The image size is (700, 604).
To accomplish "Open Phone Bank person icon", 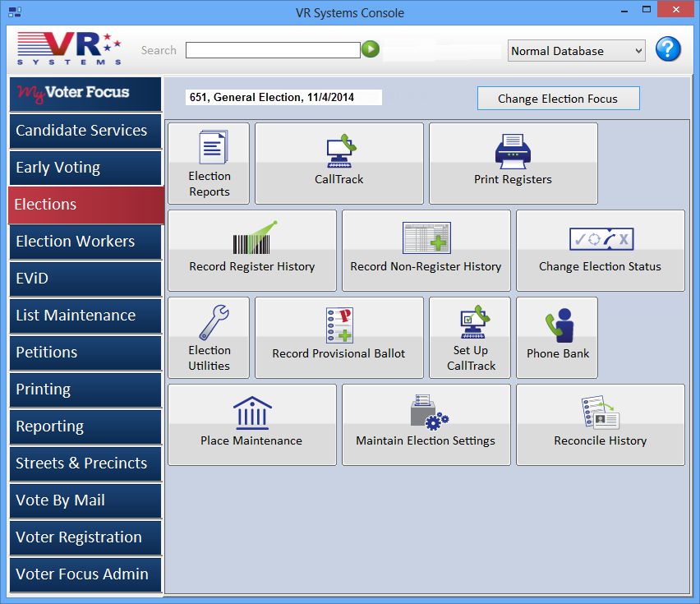I will (x=560, y=325).
